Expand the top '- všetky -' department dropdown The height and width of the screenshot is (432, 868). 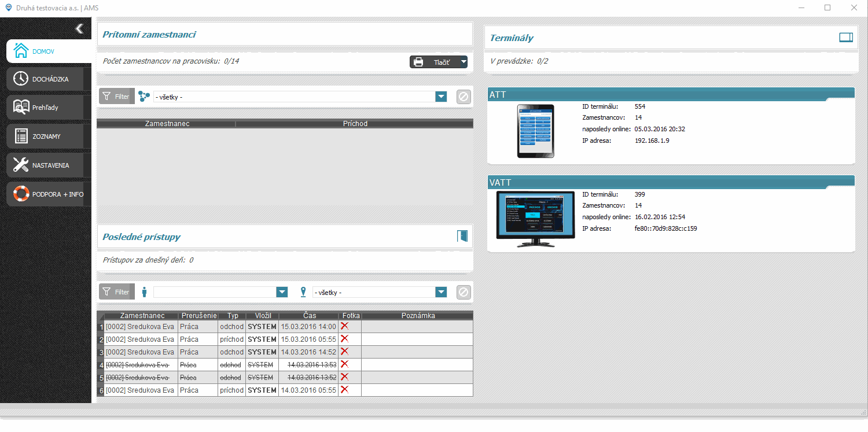(442, 97)
